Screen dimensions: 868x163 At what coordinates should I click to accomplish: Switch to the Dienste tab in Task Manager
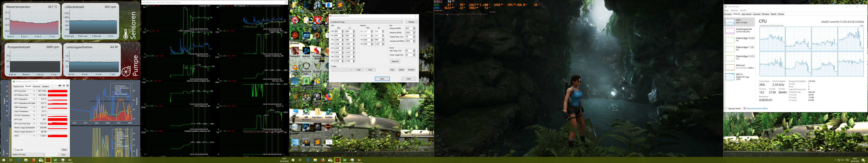781,14
